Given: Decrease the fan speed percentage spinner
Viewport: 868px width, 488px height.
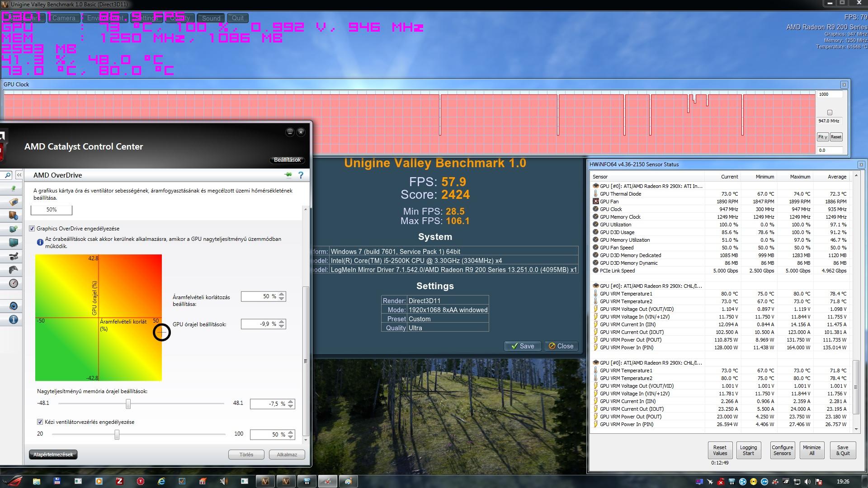Looking at the screenshot, I should click(x=291, y=437).
